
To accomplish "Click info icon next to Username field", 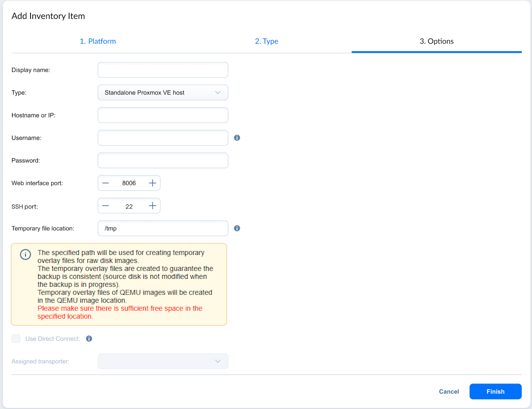I will point(237,138).
